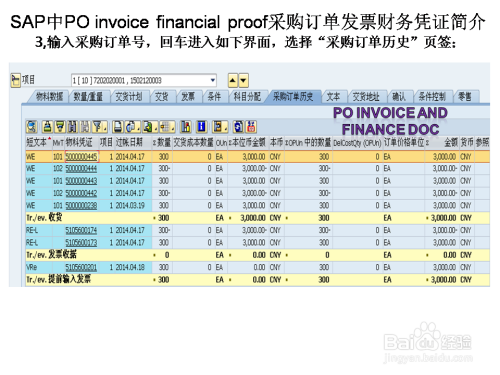Click the WE cell in the 5000000445 row
This screenshot has height=375, width=500.
click(x=38, y=157)
